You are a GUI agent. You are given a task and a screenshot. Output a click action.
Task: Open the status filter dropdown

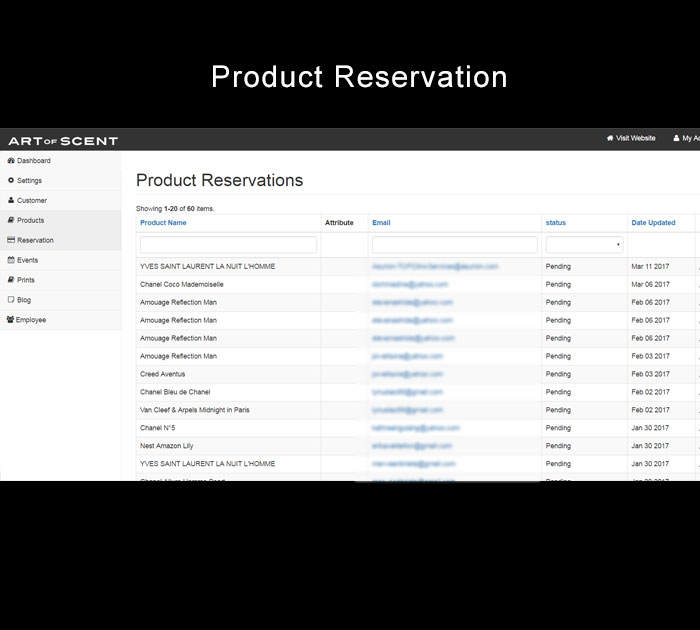coord(584,245)
